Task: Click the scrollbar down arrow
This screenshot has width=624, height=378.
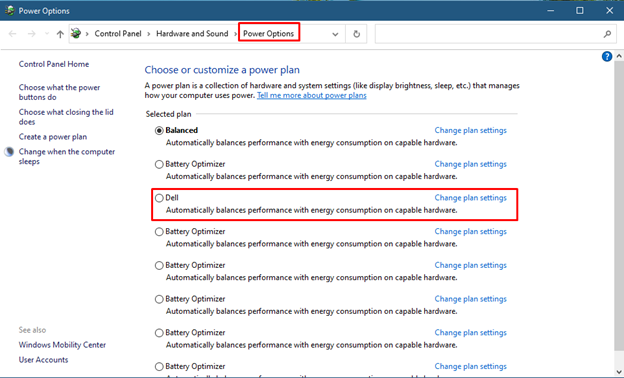Action: coord(619,371)
